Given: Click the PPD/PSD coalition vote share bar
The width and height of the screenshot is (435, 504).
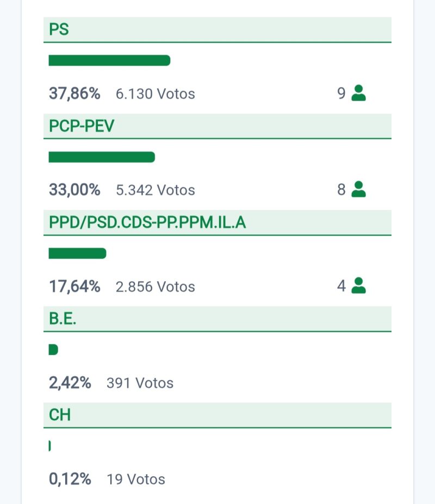Looking at the screenshot, I should [77, 253].
